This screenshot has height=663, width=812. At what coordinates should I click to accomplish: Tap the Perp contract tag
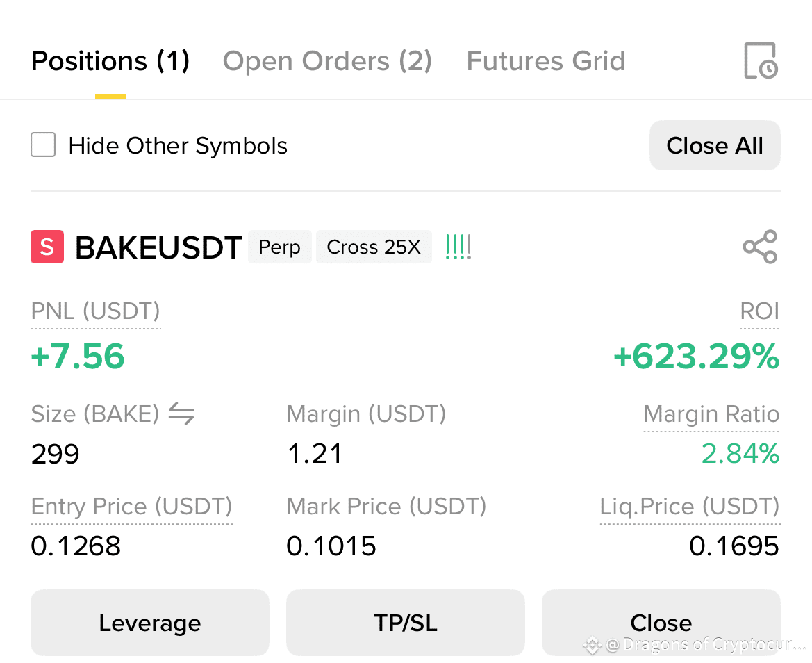point(280,247)
